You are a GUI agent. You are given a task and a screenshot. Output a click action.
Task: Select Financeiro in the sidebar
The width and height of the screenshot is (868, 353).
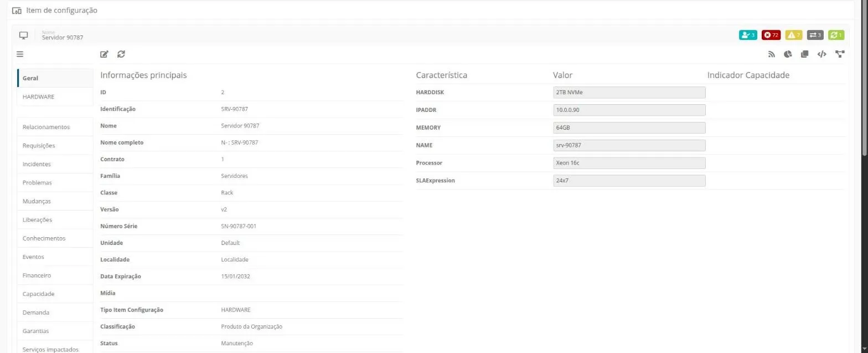(x=55, y=275)
